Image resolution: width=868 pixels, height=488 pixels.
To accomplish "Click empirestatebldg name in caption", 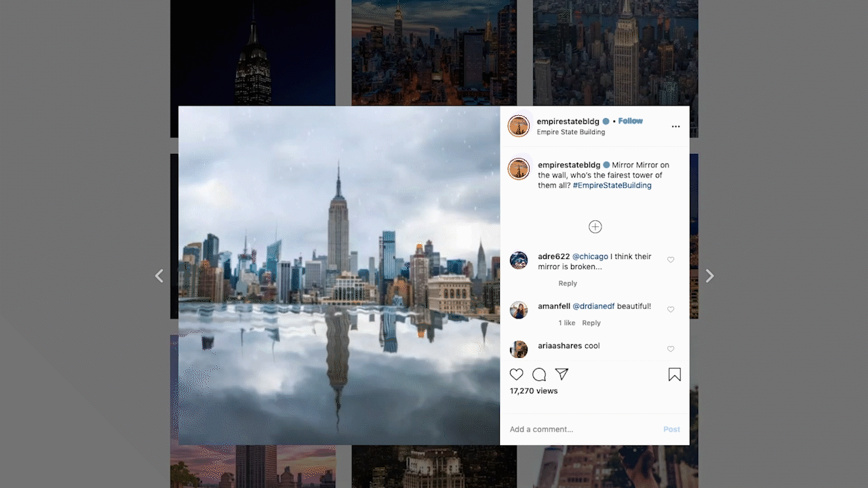I will pos(569,165).
